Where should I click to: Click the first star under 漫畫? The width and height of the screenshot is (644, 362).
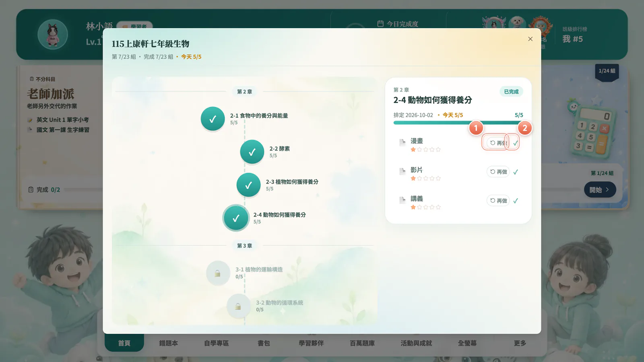(x=413, y=149)
